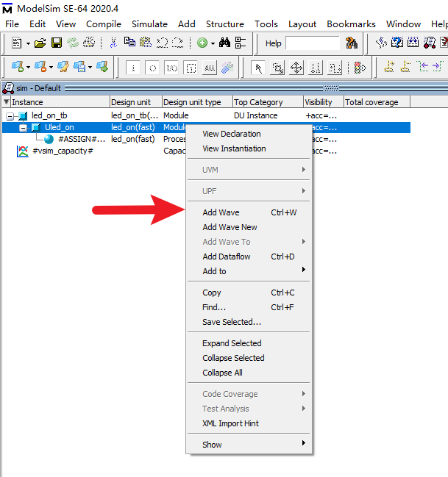The height and width of the screenshot is (477, 448).
Task: Toggle the Internals bracket filter button
Action: coord(191,68)
